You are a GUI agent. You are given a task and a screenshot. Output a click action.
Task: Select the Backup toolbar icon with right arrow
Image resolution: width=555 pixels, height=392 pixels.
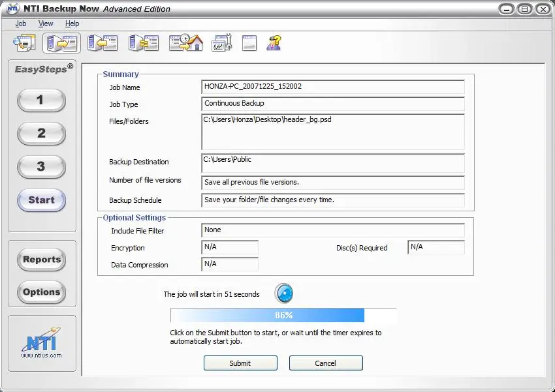point(61,43)
